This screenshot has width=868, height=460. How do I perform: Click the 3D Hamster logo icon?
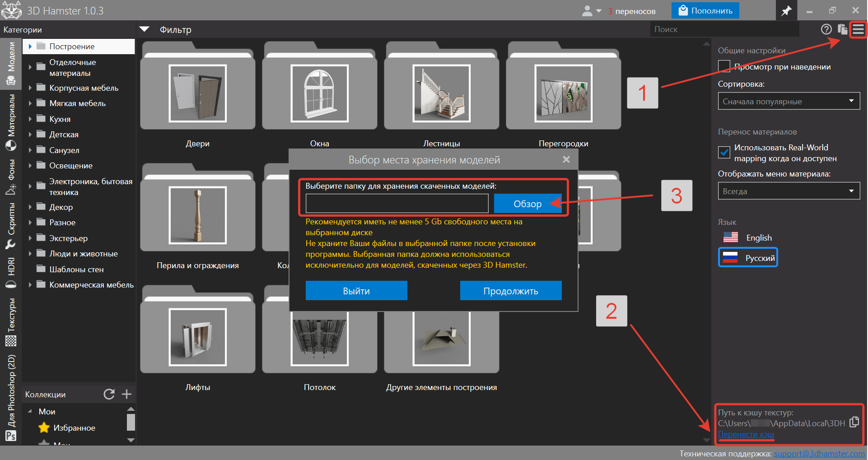11,10
